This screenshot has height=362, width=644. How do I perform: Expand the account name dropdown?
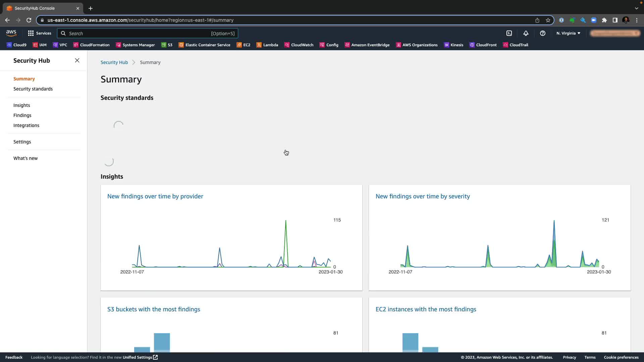tap(615, 33)
